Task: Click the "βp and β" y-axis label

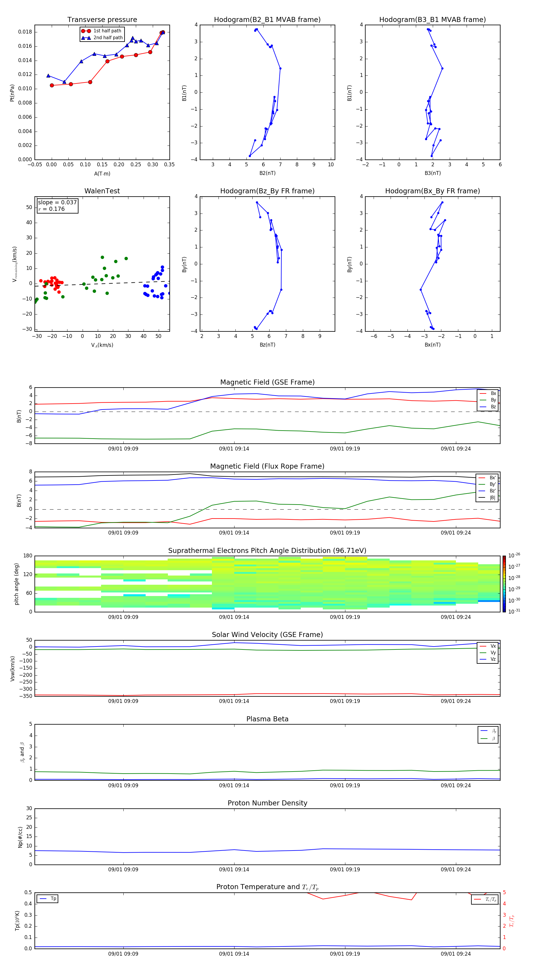Action: [23, 752]
